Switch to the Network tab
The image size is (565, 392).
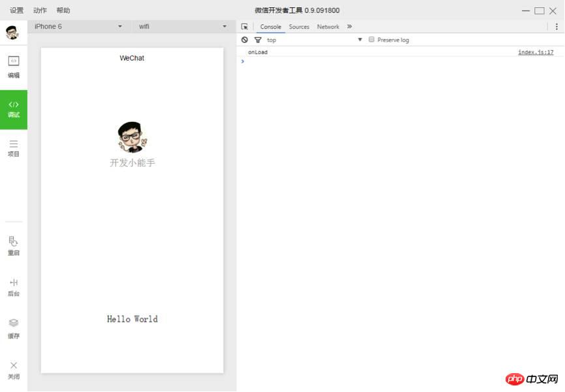pos(328,27)
